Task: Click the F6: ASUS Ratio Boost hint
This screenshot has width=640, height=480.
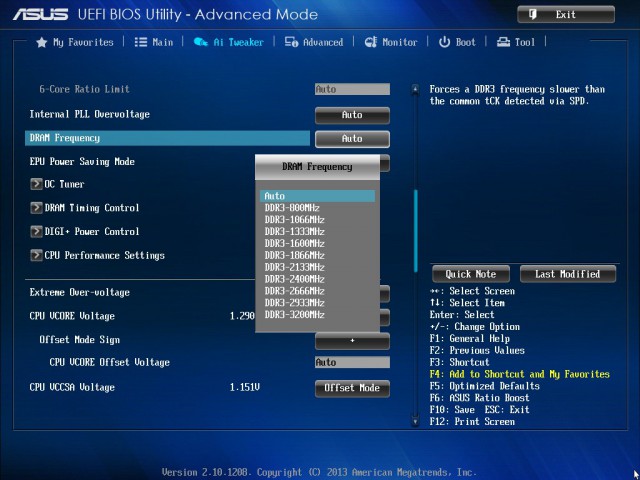Action: [x=479, y=398]
